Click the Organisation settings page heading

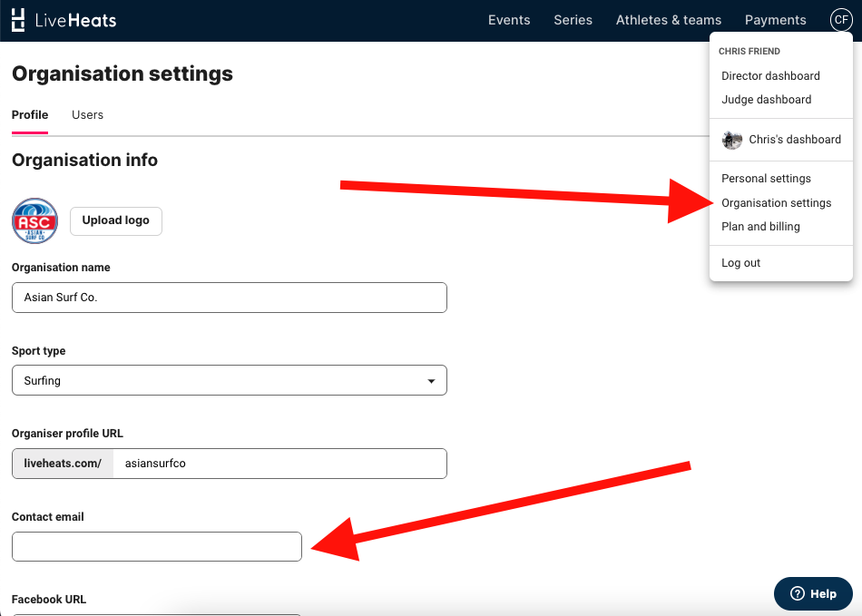tap(122, 73)
